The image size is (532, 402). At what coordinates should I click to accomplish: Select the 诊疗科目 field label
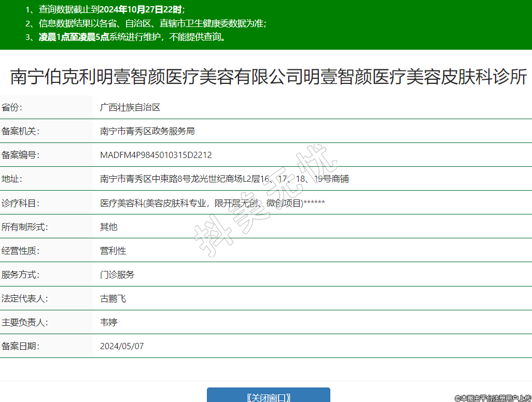pyautogui.click(x=20, y=203)
